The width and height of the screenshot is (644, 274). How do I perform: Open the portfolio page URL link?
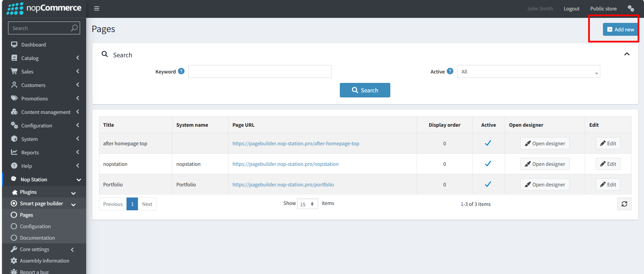point(283,184)
